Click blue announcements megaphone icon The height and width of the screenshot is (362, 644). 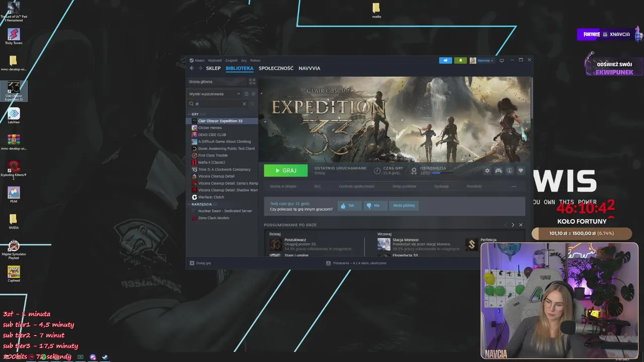[x=446, y=60]
